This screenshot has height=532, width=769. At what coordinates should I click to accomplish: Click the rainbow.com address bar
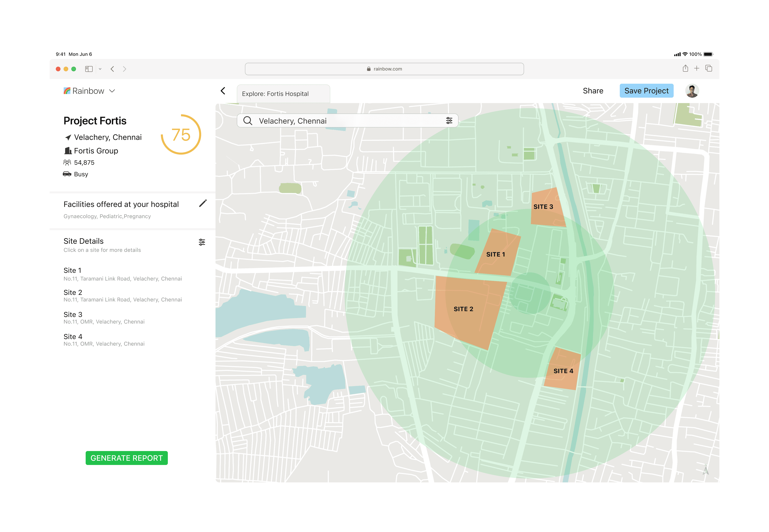click(384, 69)
